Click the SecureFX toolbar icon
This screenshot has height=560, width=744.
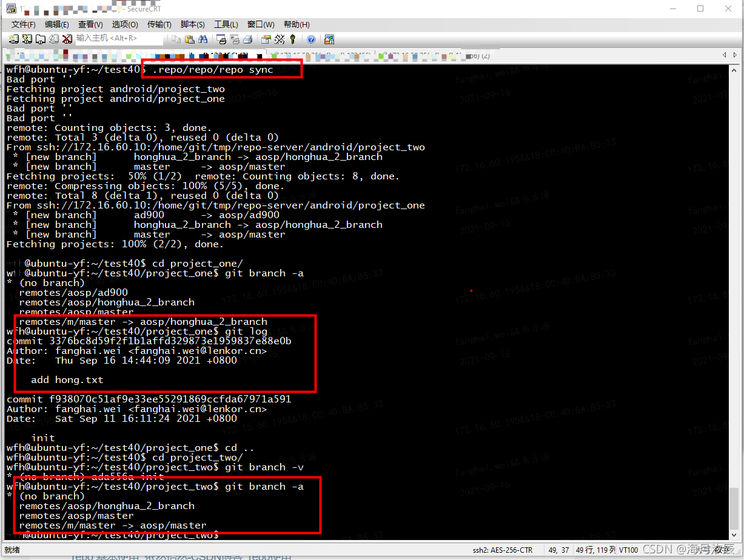click(x=329, y=39)
